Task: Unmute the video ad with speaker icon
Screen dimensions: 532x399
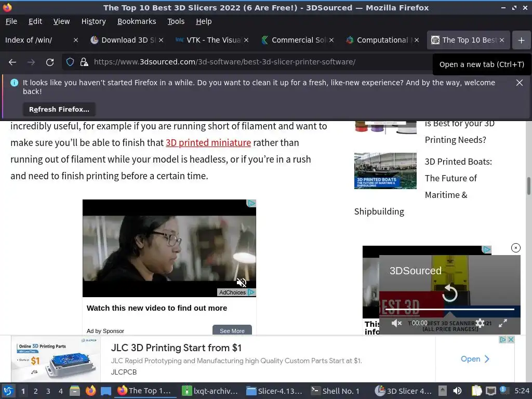Action: pyautogui.click(x=241, y=282)
